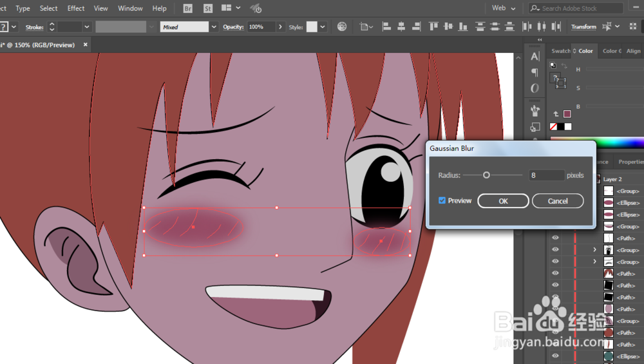The height and width of the screenshot is (364, 644).
Task: Confirm Gaussian Blur with OK
Action: pos(503,201)
